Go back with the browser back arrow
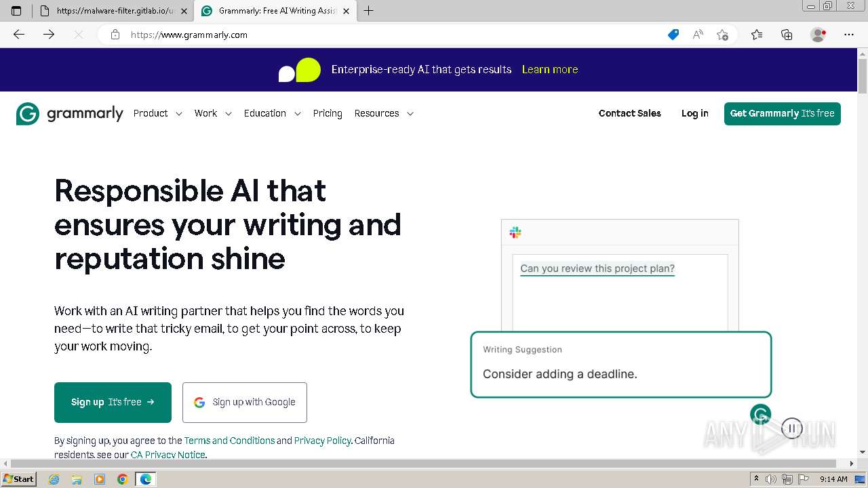The width and height of the screenshot is (868, 488). point(19,35)
